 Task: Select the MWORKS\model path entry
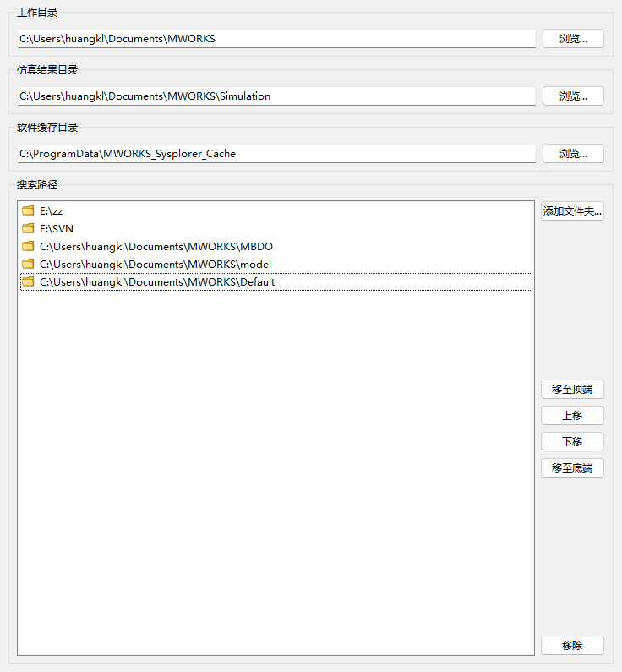point(155,265)
